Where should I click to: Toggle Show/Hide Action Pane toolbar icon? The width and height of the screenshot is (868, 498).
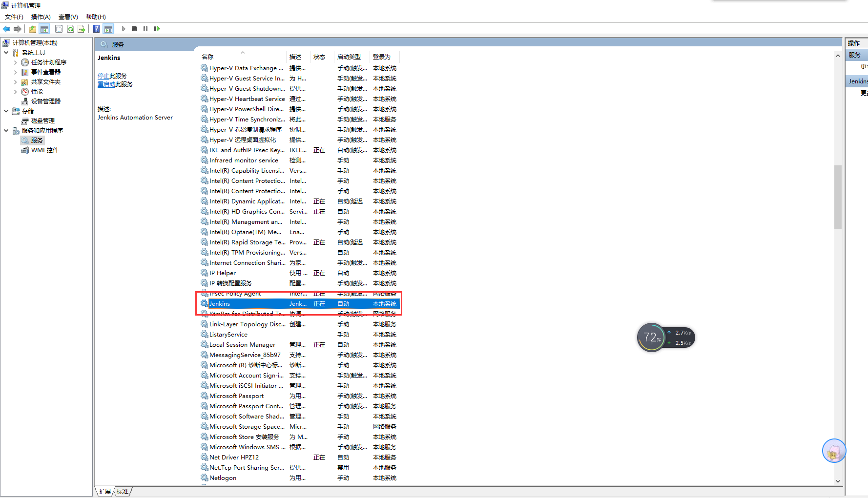[108, 29]
